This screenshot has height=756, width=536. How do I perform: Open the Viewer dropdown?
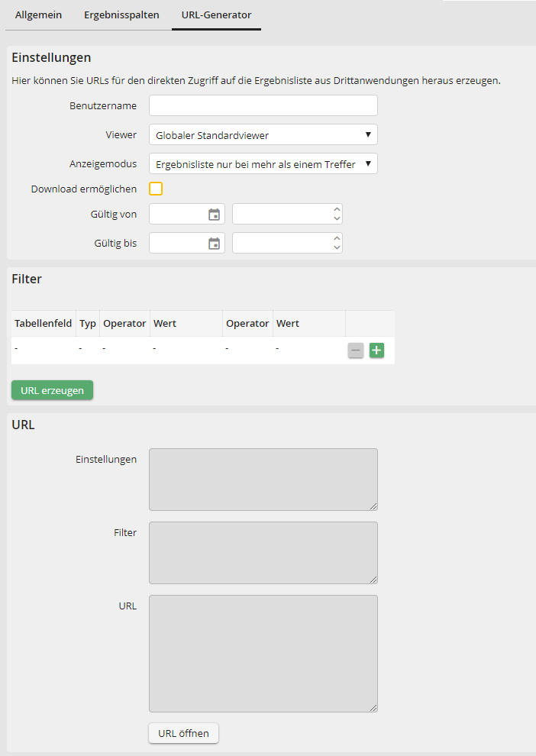coord(263,134)
